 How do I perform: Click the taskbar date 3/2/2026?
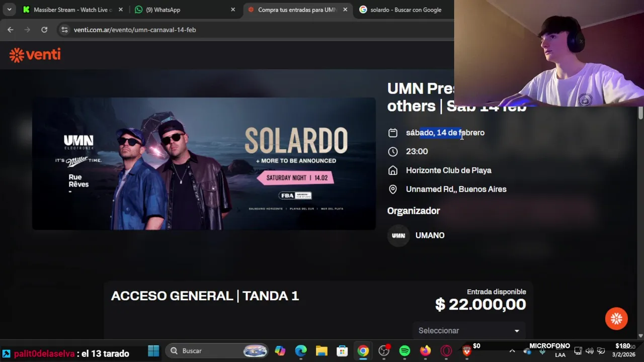(624, 355)
